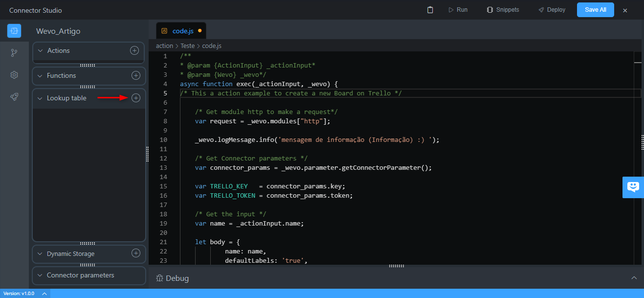
Task: Expand the Debug panel with the chevron
Action: tap(634, 278)
